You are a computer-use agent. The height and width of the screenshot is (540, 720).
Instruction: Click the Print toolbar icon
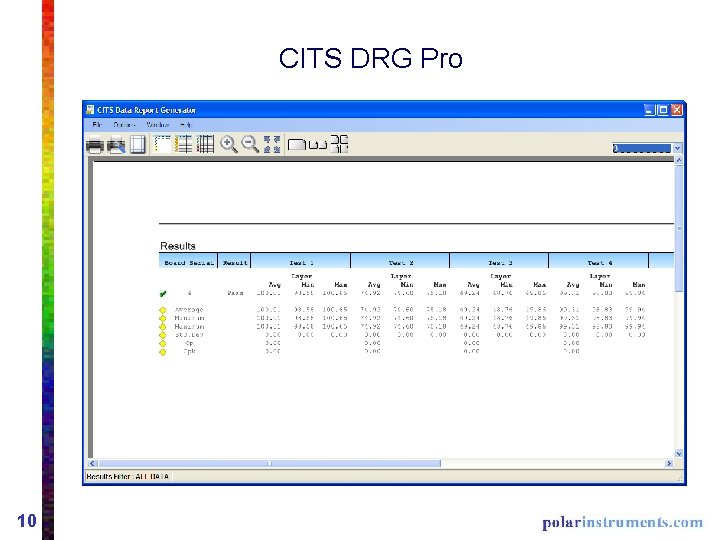point(95,145)
